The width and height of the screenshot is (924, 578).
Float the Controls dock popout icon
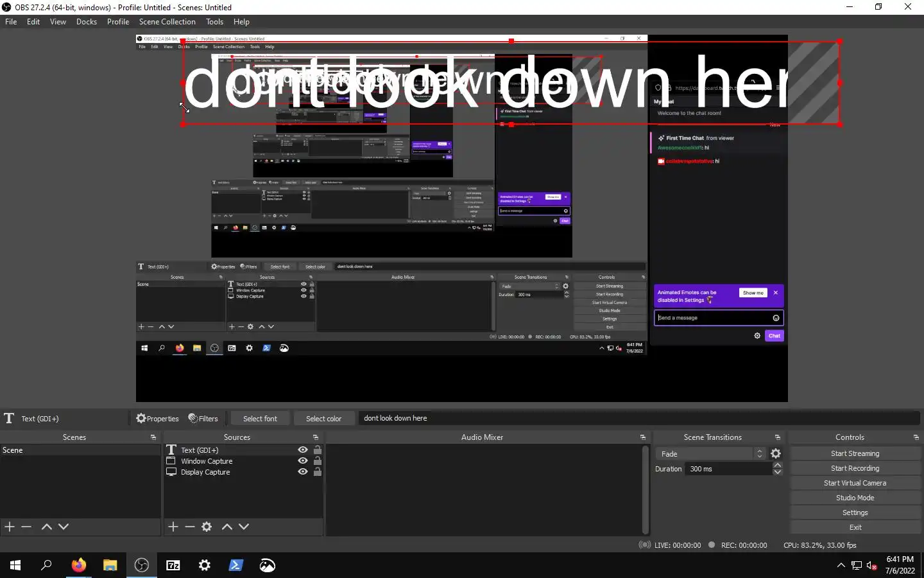(916, 437)
